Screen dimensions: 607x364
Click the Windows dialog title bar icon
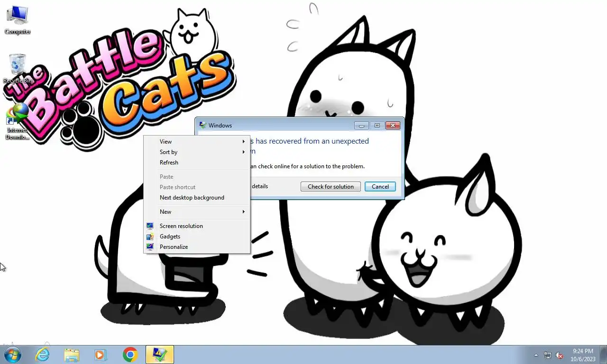(x=203, y=126)
